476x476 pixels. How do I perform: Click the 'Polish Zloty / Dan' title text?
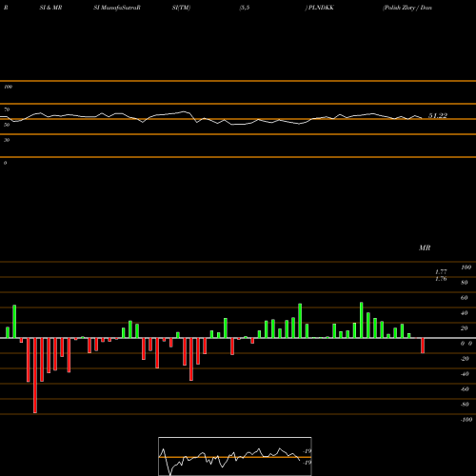click(x=407, y=8)
